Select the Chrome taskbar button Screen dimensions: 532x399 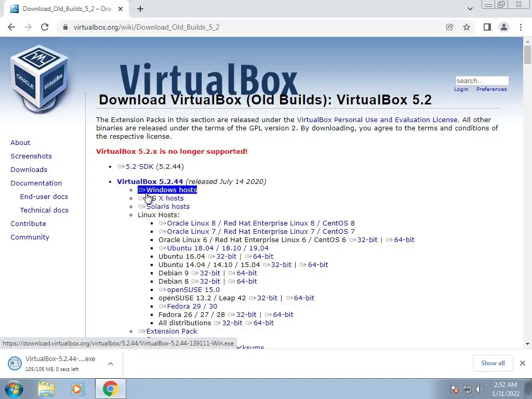tap(111, 389)
